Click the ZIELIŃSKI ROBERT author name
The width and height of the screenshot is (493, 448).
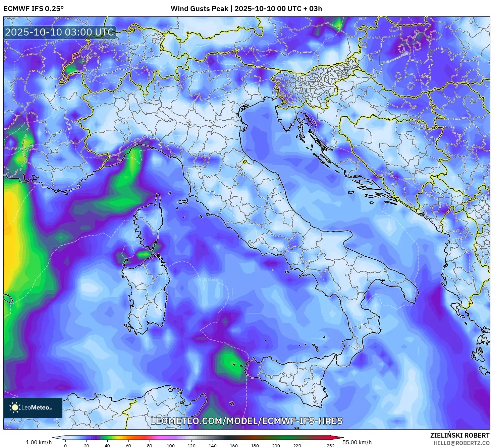tap(459, 435)
